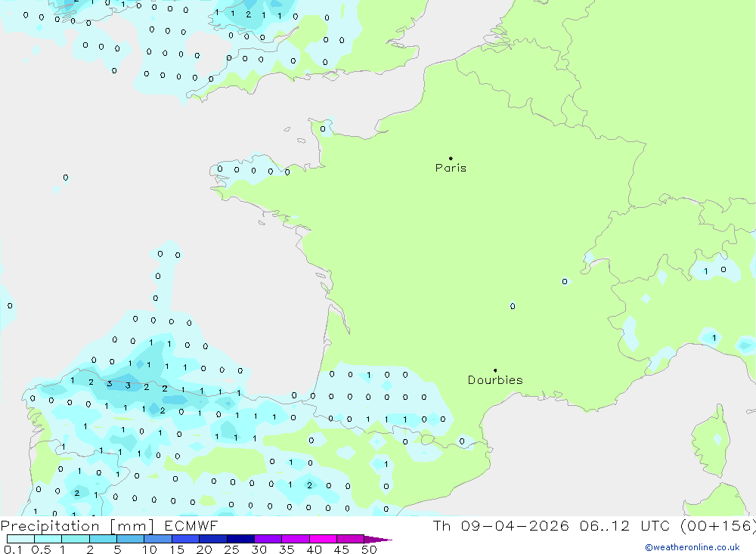
Task: Open the weatheronline.co.uk copyright link
Action: point(692,547)
